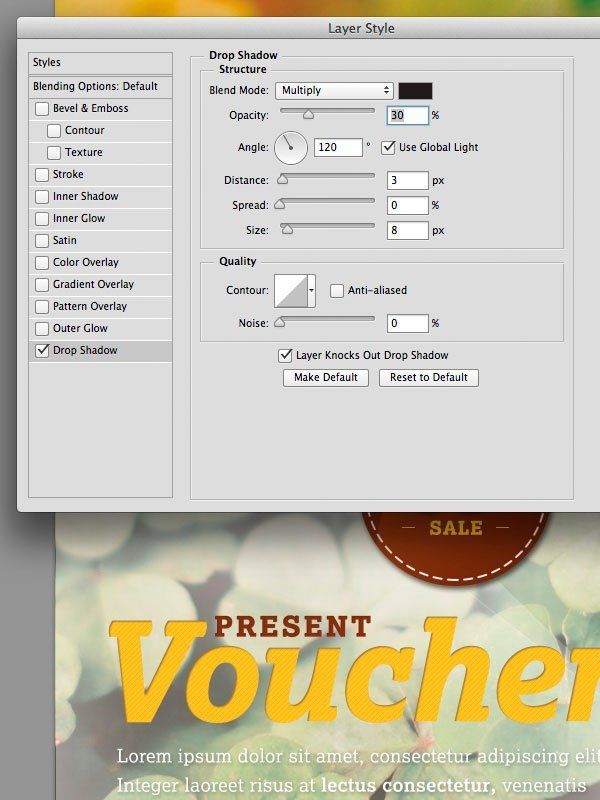
Task: Click the Noise percent field
Action: (408, 323)
